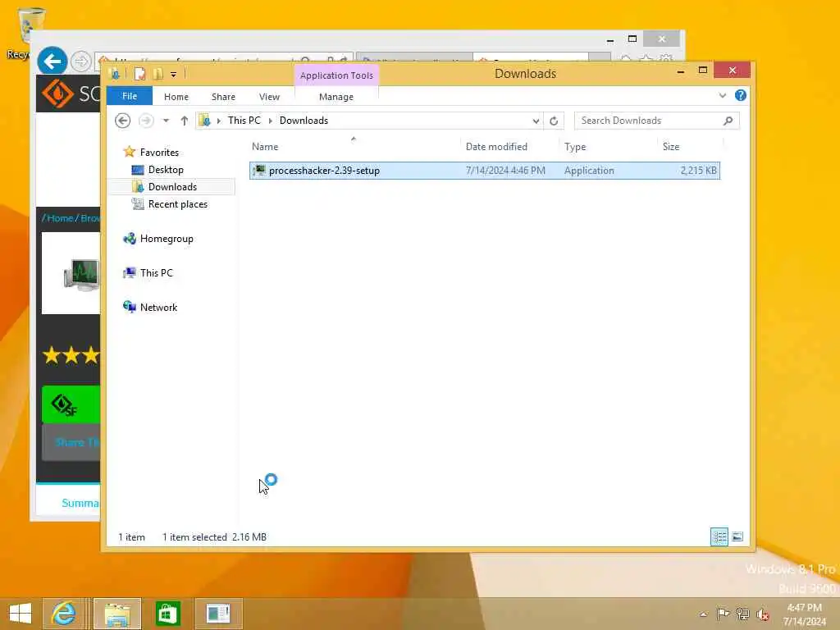Open the Windows Store taskbar icon

167,614
